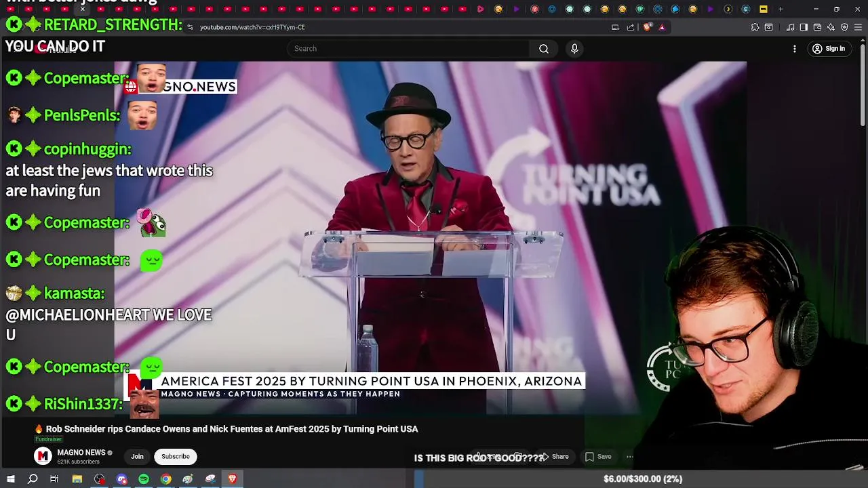The image size is (868, 488).
Task: Click the Join membership button
Action: pyautogui.click(x=137, y=457)
